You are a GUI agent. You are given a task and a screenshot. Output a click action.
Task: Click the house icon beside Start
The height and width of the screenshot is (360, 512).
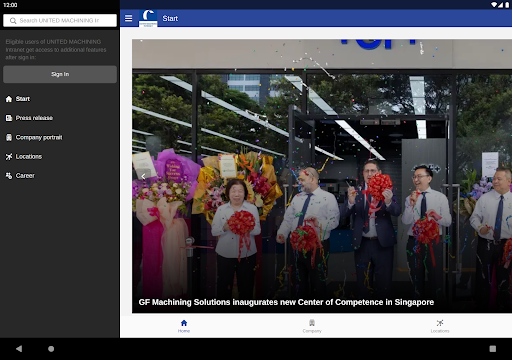point(9,99)
